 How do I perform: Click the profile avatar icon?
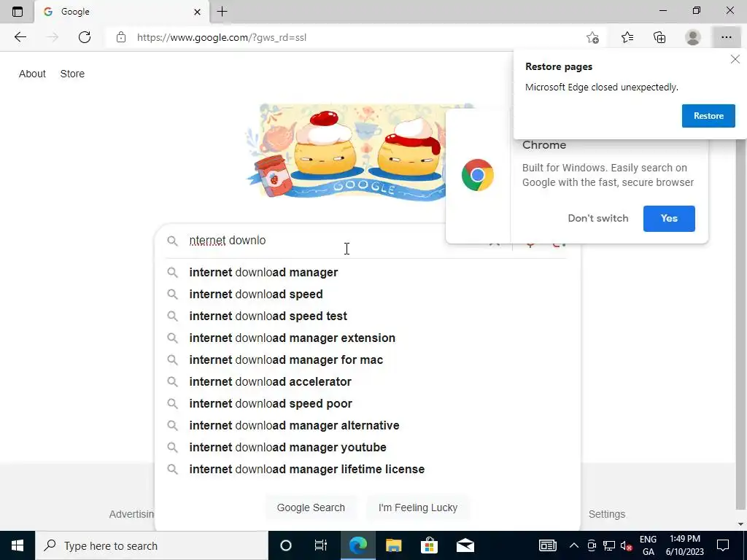(693, 37)
